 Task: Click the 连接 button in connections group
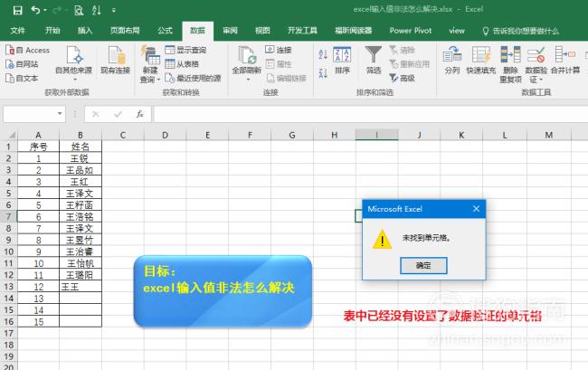pos(279,50)
